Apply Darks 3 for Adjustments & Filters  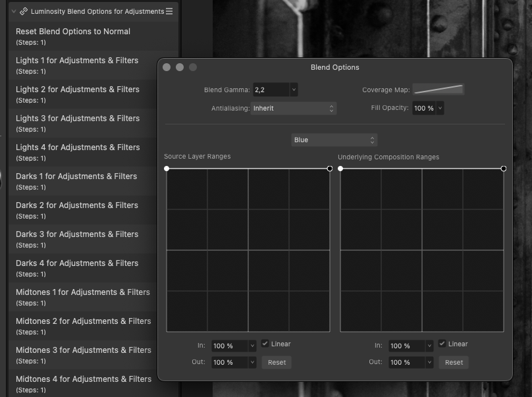click(x=77, y=234)
